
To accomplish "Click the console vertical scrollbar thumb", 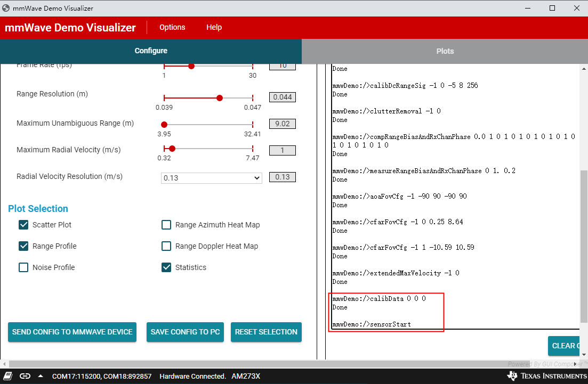I will coord(584,246).
